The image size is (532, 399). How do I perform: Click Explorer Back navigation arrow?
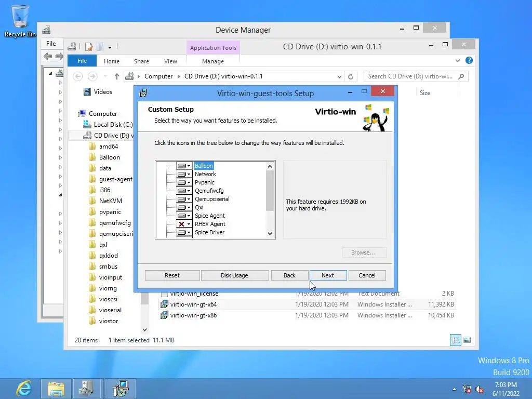[x=78, y=76]
